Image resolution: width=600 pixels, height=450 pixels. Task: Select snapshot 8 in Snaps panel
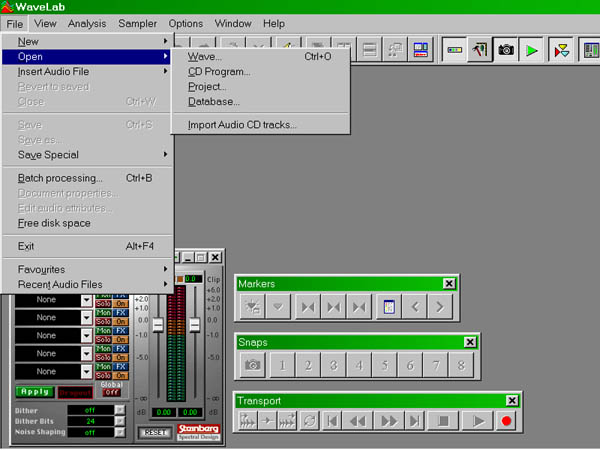click(461, 365)
